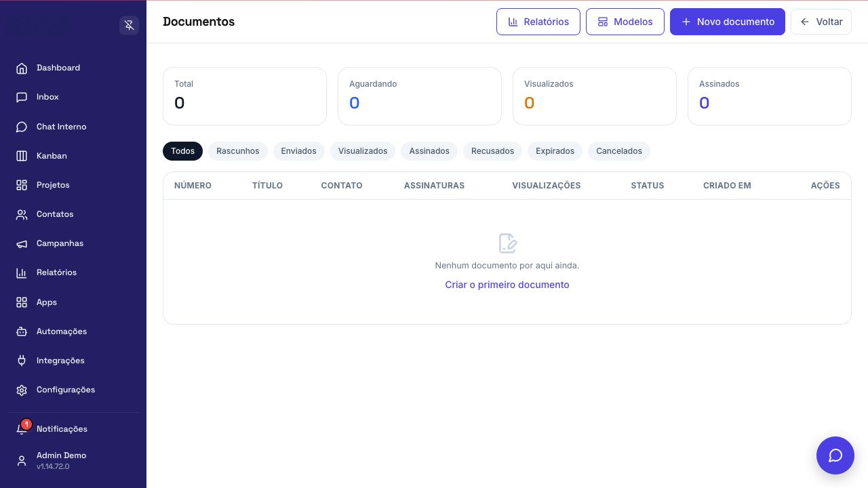Click the sidebar Relatórios chart icon

22,272
